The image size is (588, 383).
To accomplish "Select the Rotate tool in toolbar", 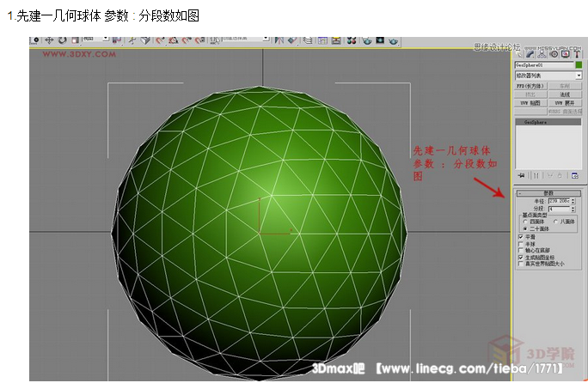I will (62, 40).
